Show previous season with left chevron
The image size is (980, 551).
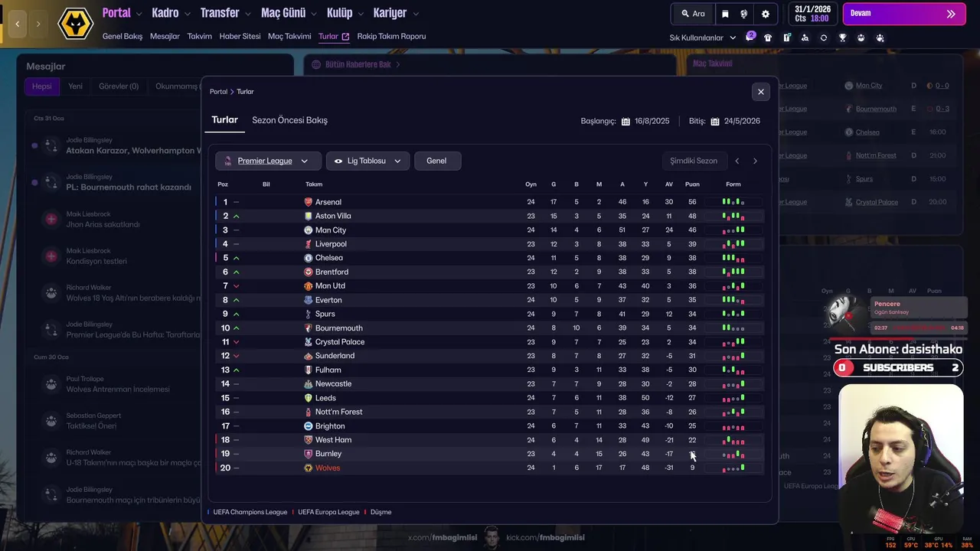click(737, 161)
